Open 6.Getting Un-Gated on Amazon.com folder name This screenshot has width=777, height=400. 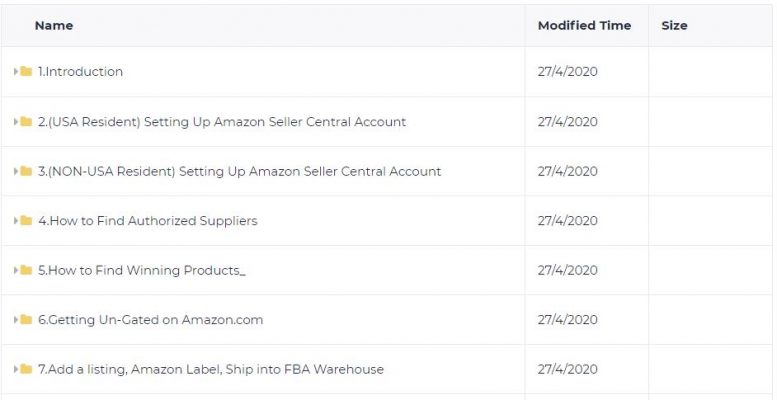[x=151, y=320]
